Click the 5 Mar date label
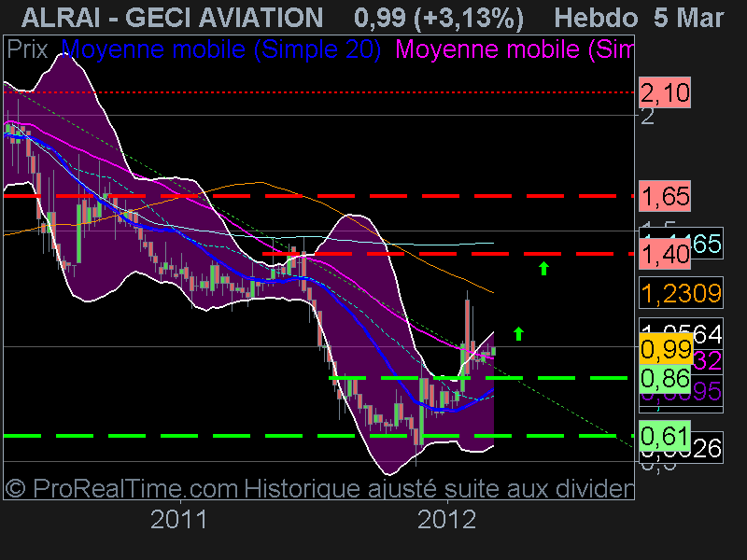 coord(689,18)
